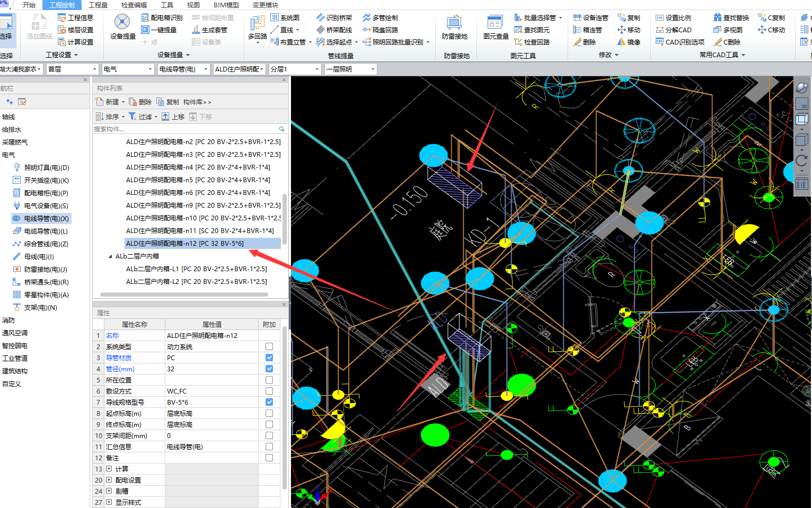Select the 图元查量 element query tool
Image resolution: width=812 pixels, height=508 pixels.
[496, 28]
